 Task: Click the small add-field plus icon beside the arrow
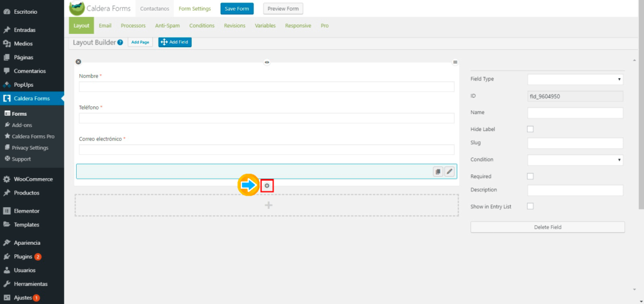click(x=267, y=186)
